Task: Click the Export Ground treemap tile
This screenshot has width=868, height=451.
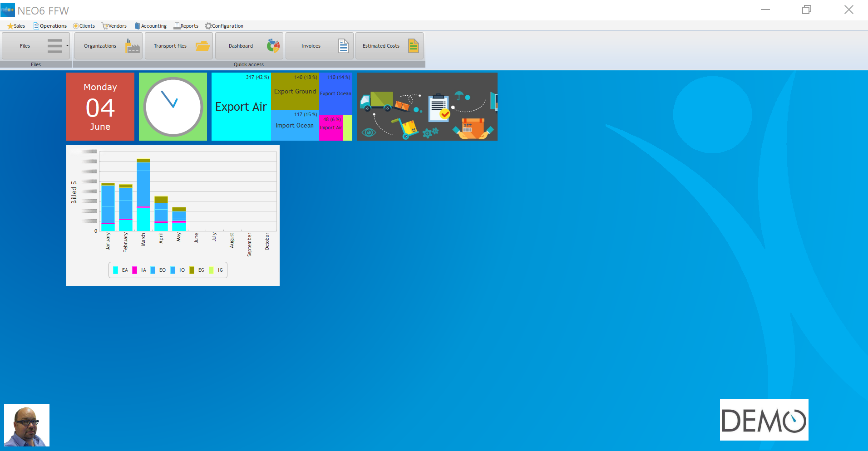Action: point(295,91)
